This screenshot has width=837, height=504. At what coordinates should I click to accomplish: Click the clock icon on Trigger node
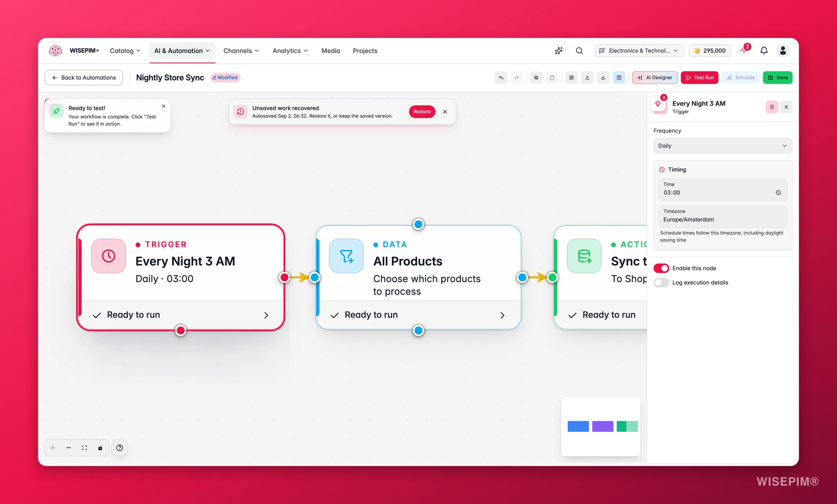pos(108,256)
